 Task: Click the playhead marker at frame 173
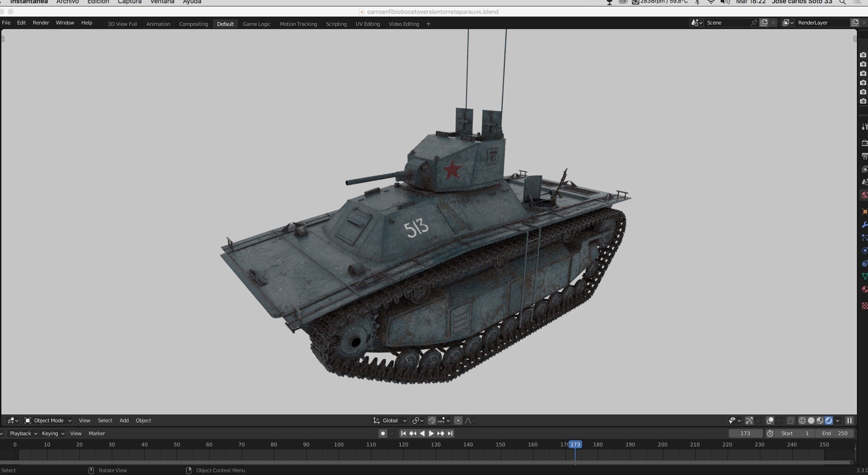tap(575, 445)
